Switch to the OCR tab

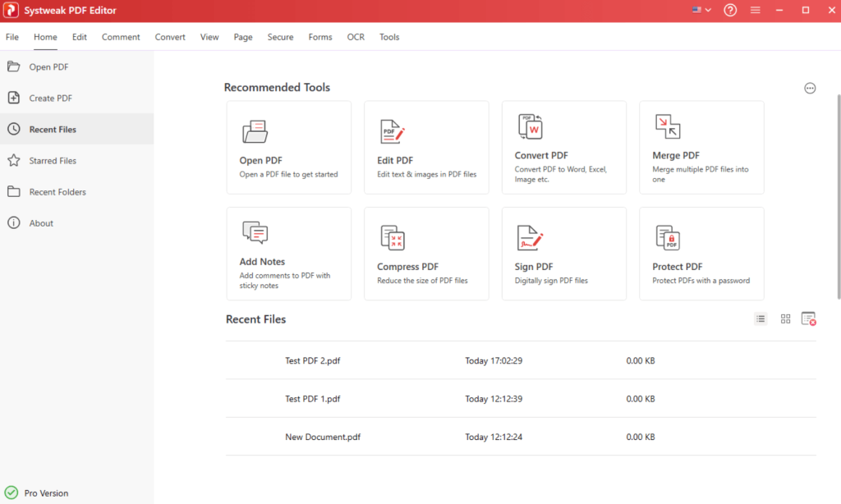356,37
